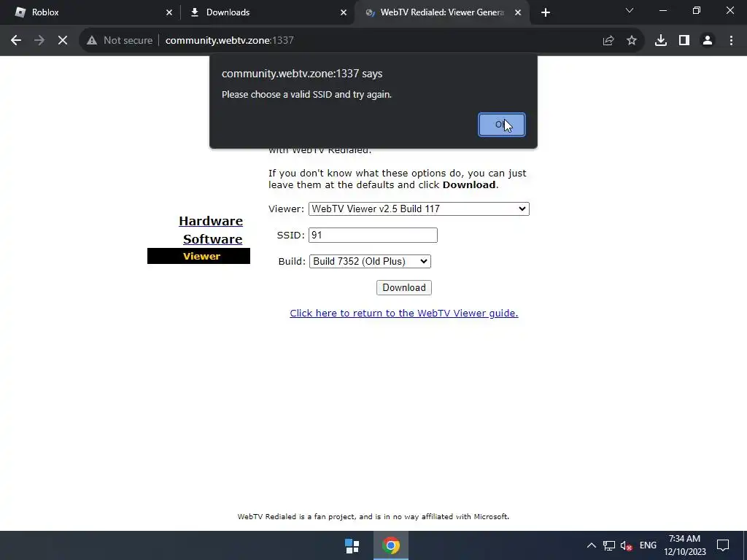Image resolution: width=747 pixels, height=560 pixels.
Task: Bookmark this page with the star icon
Action: pos(632,41)
